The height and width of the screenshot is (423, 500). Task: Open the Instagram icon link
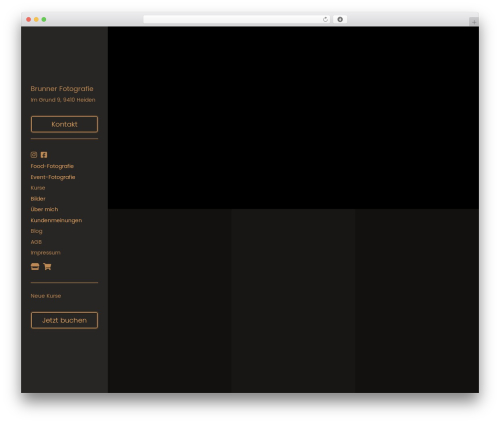pos(34,155)
